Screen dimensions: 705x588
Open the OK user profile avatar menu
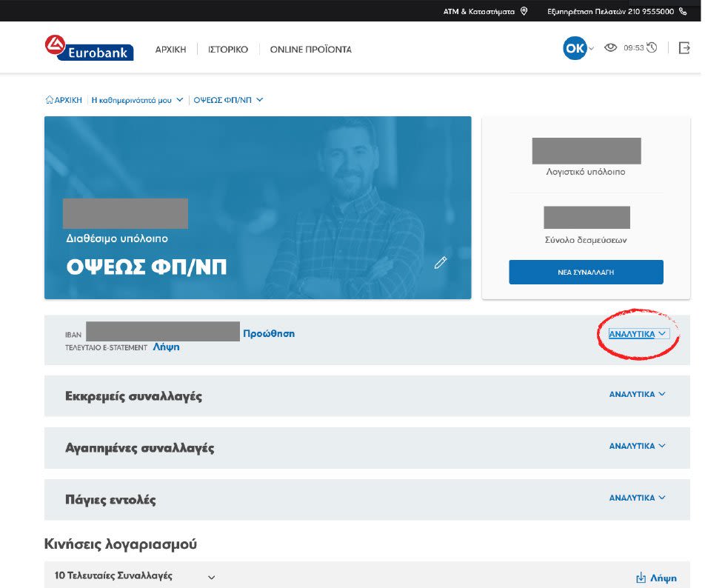click(575, 49)
